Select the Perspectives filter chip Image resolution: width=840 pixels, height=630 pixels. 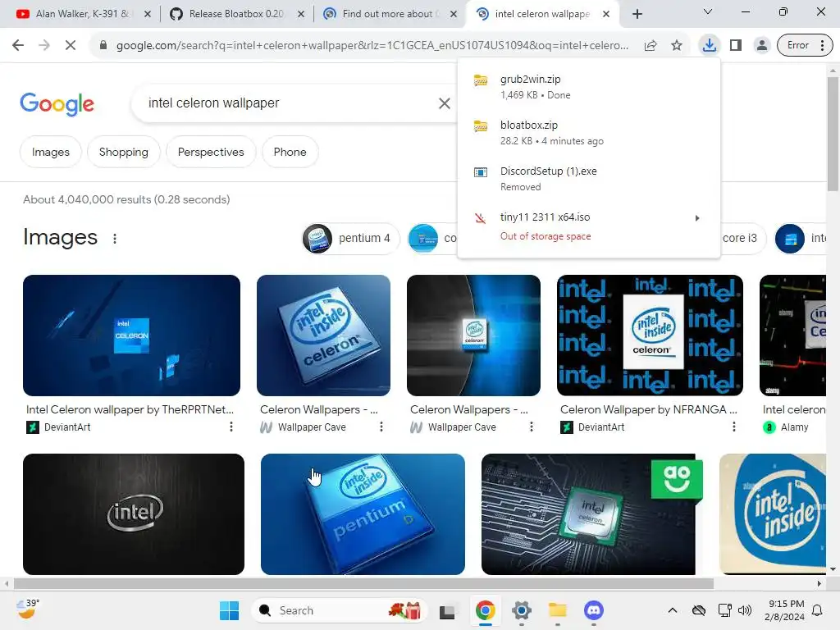point(211,152)
